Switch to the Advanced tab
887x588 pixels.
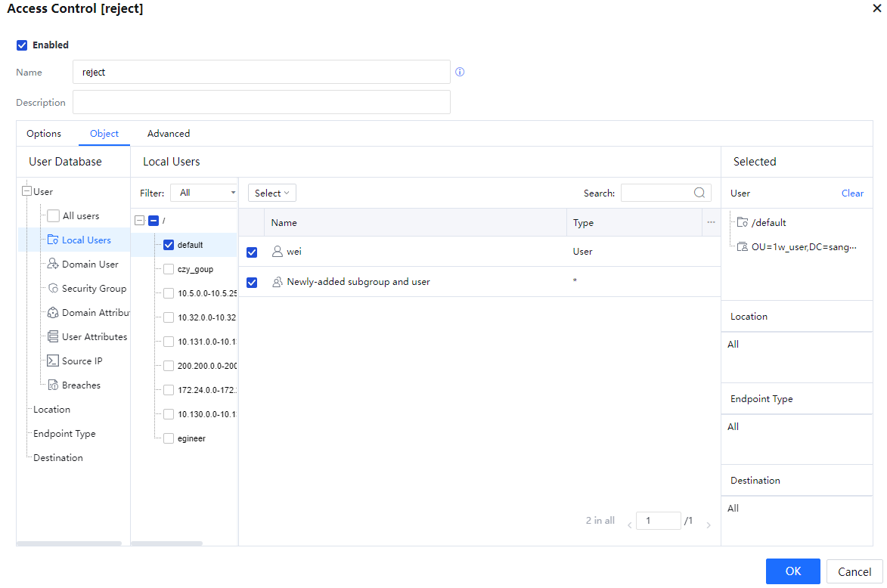click(x=169, y=134)
